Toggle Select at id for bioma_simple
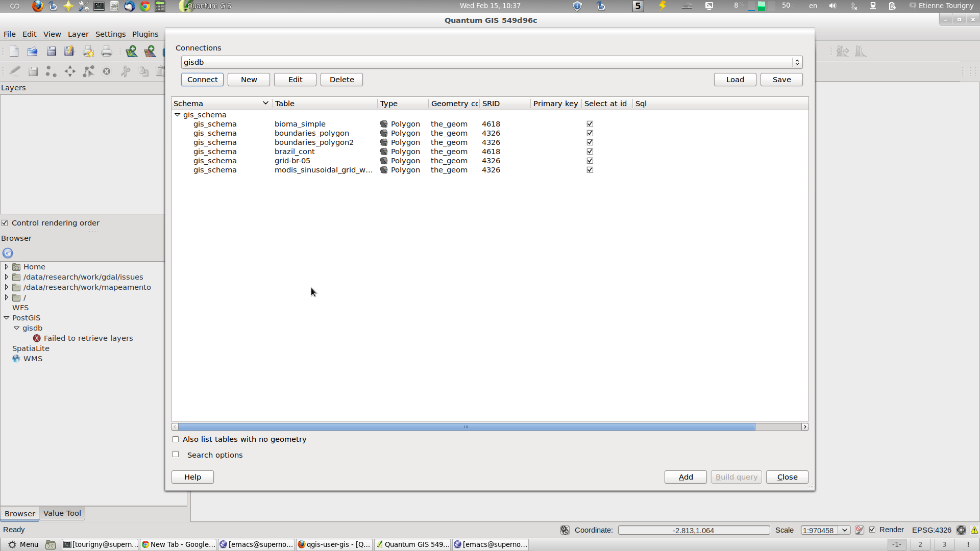Viewport: 980px width, 551px height. point(590,124)
